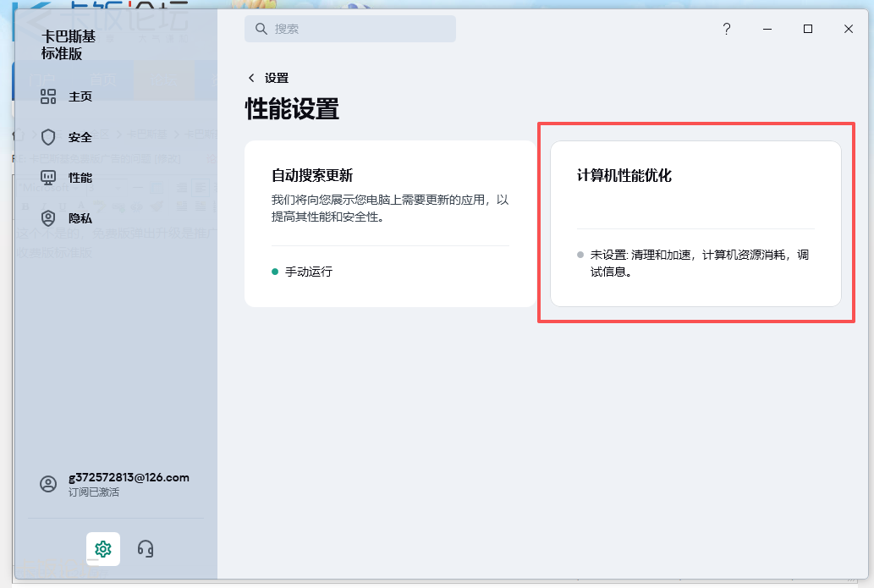Click the headset support icon

(x=145, y=548)
